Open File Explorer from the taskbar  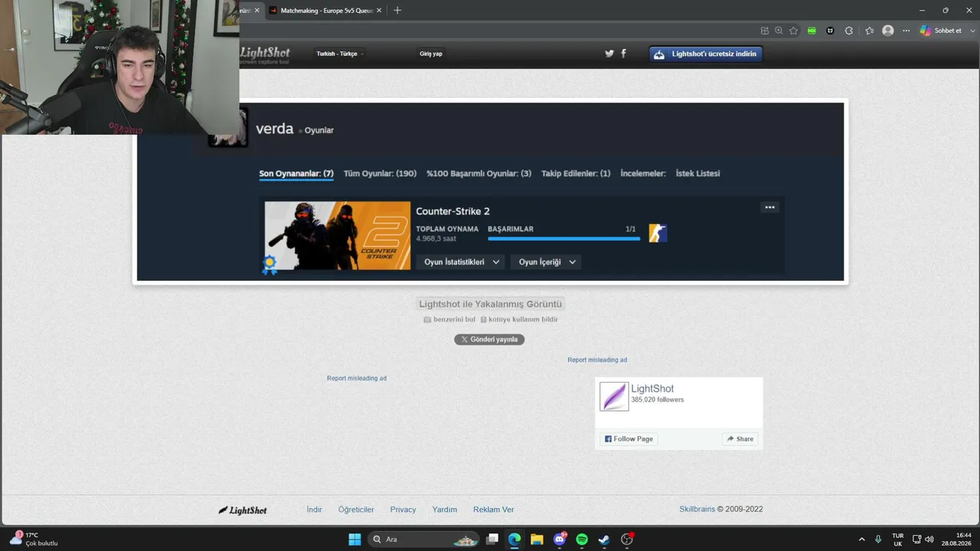537,540
